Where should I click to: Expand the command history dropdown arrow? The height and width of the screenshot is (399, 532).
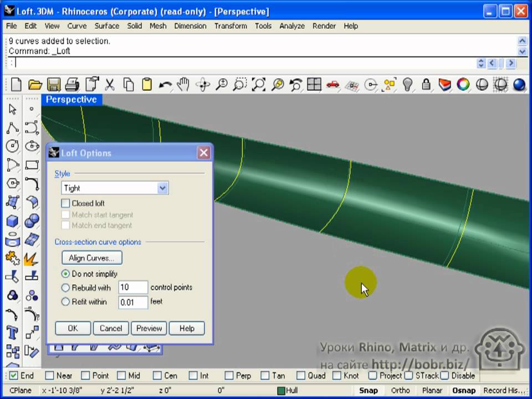coord(522,52)
